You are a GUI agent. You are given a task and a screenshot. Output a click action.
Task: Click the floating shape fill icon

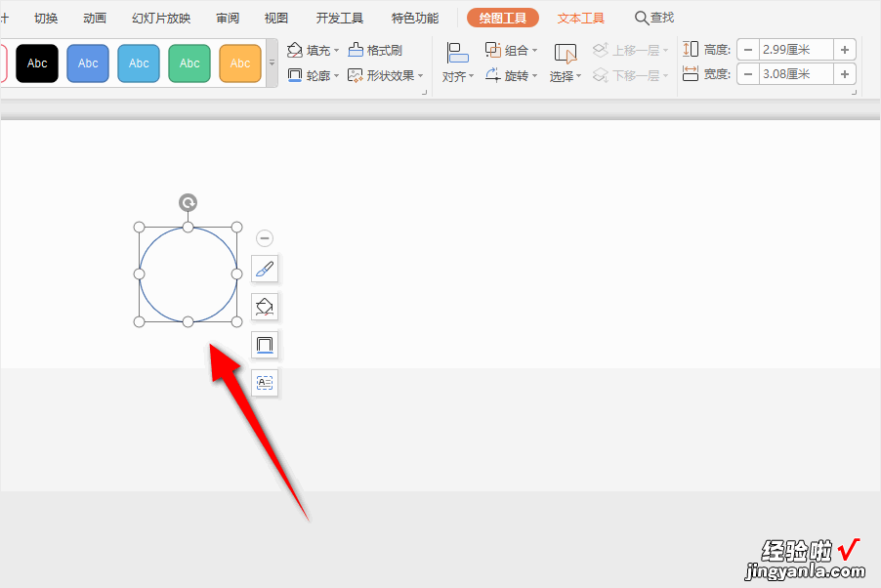[265, 307]
